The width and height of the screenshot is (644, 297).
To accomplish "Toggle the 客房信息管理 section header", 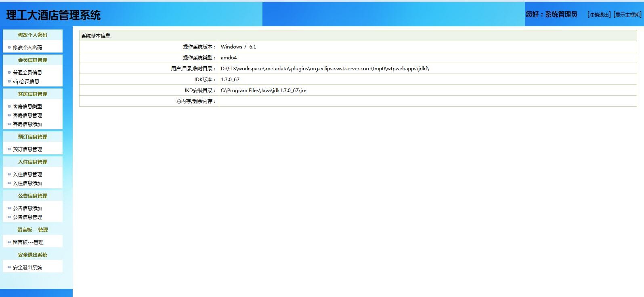I will [33, 94].
